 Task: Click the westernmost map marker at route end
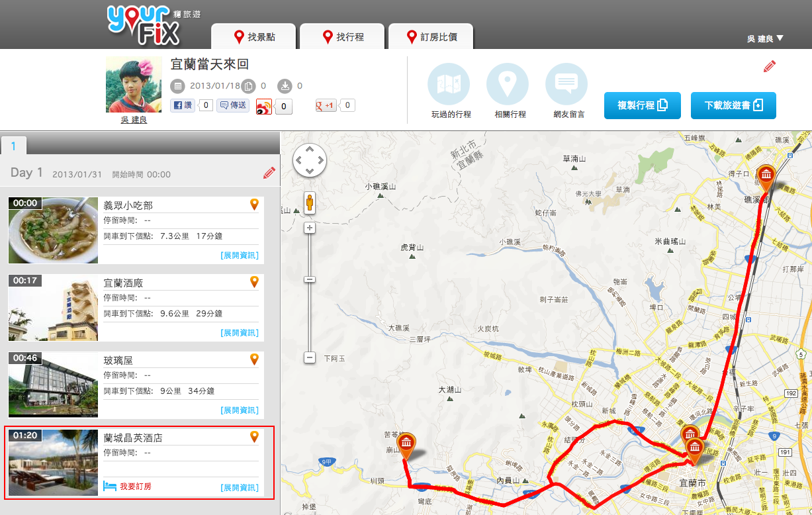[x=406, y=445]
